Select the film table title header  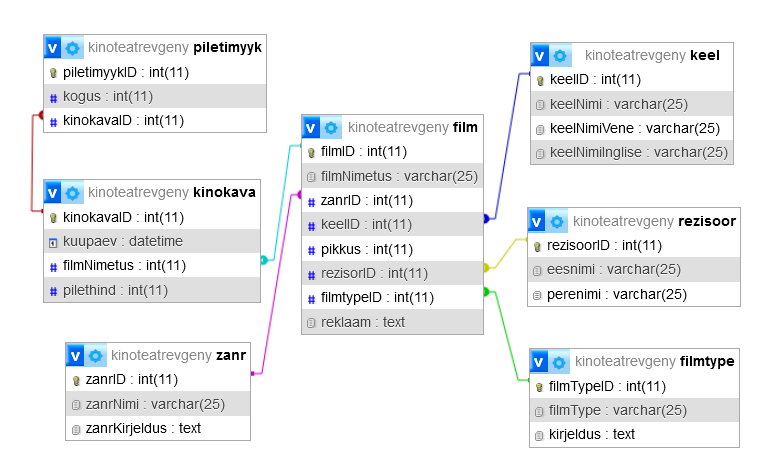pyautogui.click(x=412, y=128)
